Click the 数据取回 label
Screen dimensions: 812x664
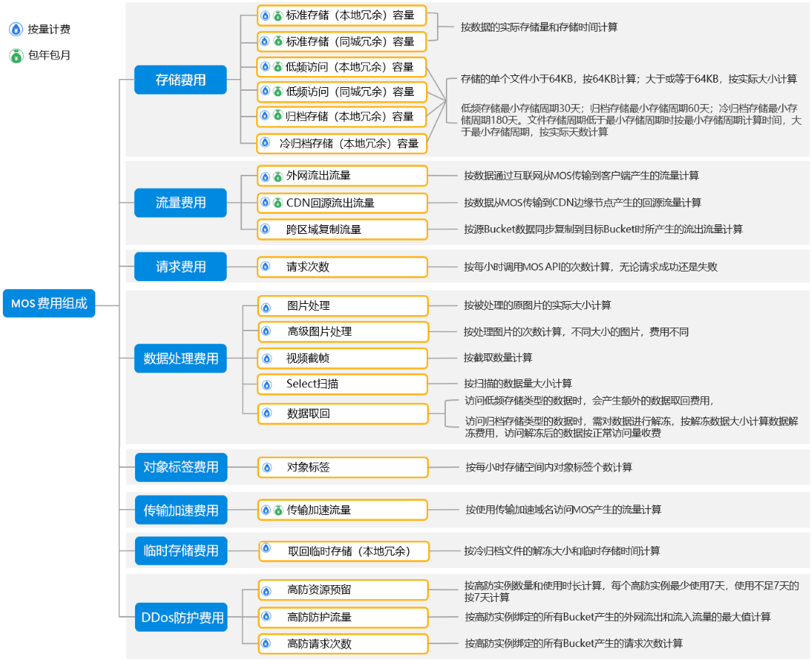[x=308, y=413]
